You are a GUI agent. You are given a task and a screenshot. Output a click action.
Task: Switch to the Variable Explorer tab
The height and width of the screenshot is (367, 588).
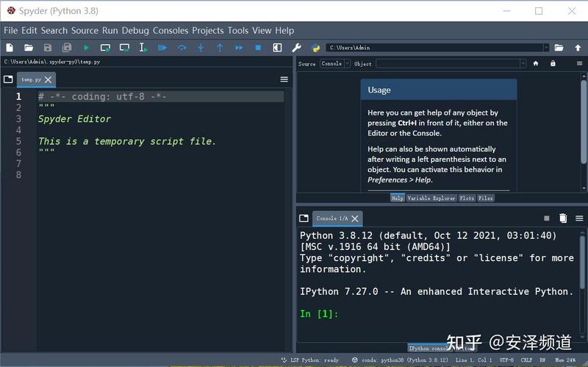coord(431,198)
